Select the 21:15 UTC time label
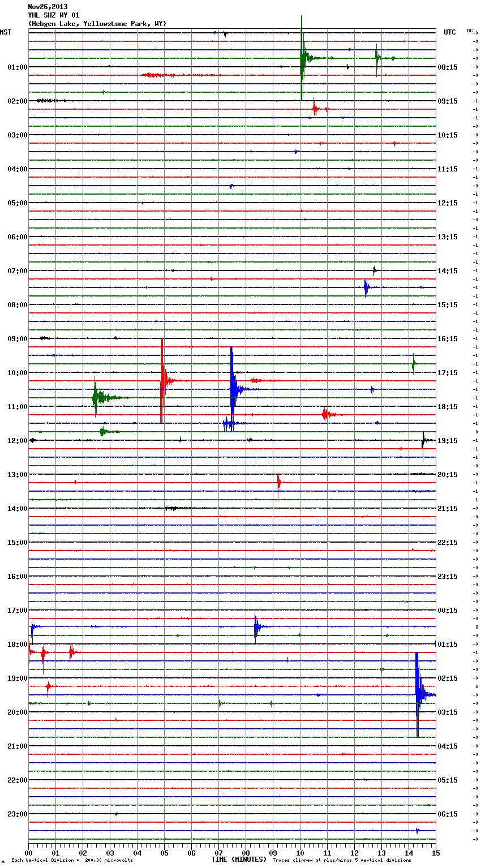Screen dimensions: 481x868 pyautogui.click(x=448, y=508)
